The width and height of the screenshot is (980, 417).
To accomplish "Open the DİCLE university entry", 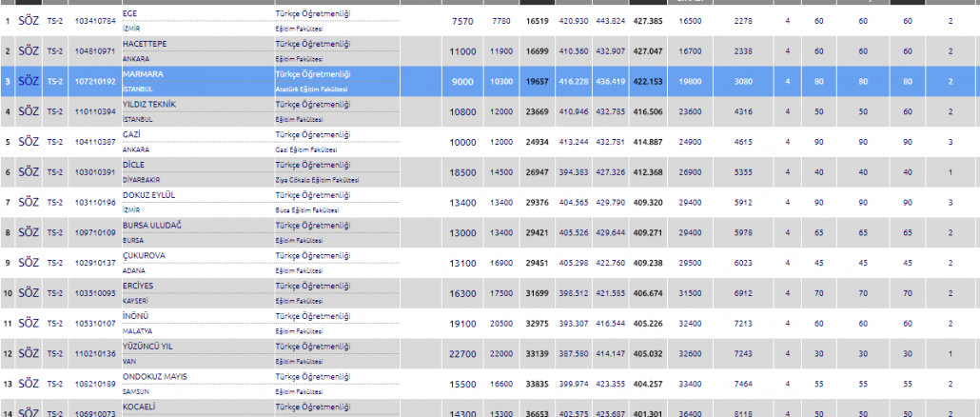I will coord(132,165).
